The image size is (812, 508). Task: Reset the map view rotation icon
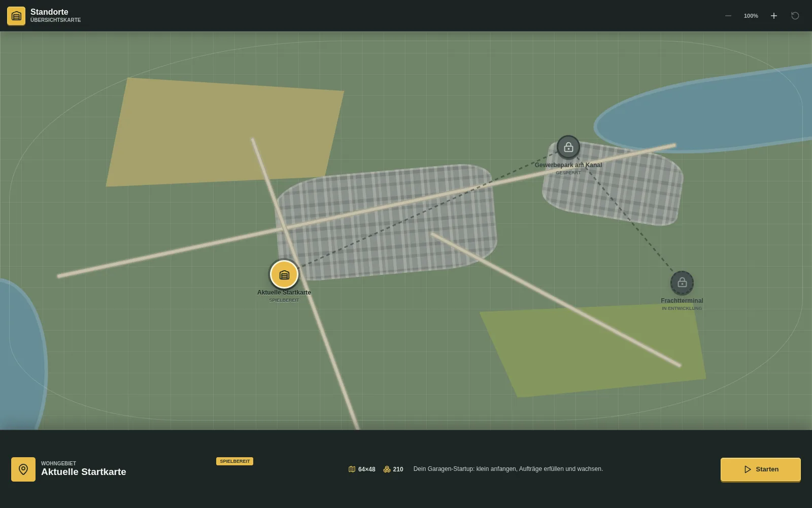pos(795,16)
